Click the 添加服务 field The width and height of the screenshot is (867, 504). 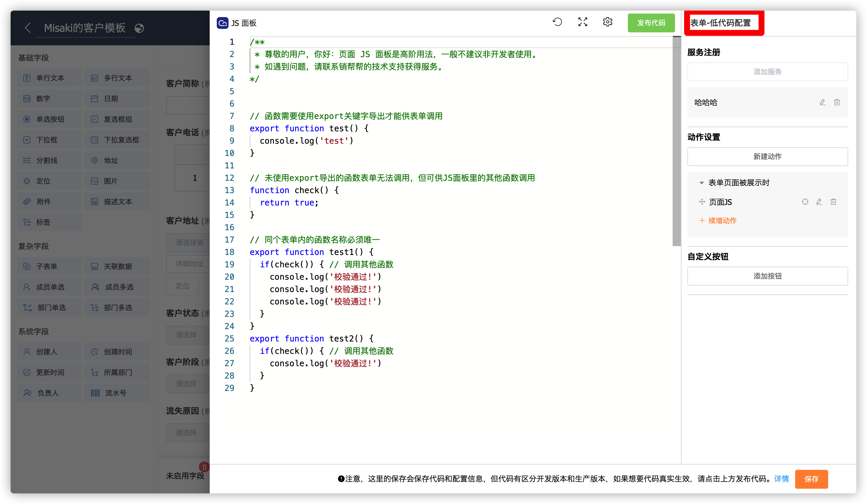tap(767, 72)
